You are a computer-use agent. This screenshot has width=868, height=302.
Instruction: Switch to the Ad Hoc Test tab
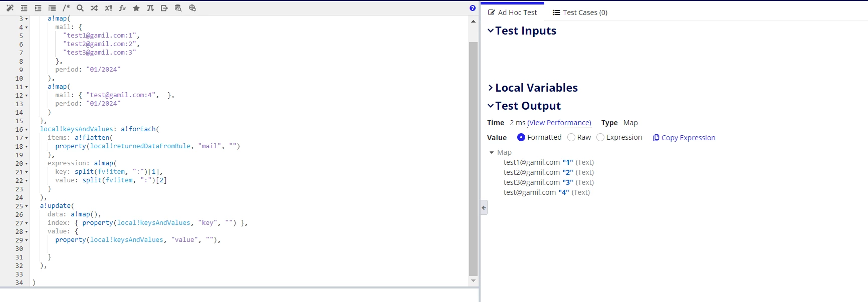click(x=513, y=13)
